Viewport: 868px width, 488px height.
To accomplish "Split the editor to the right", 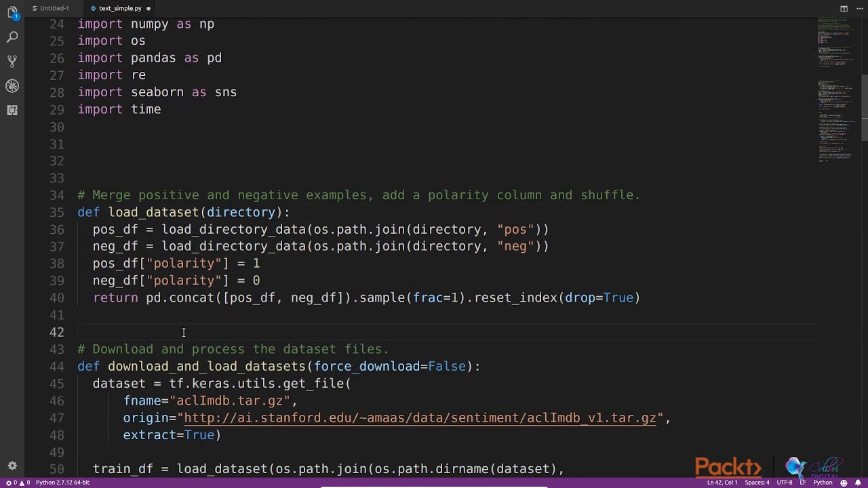I will tap(844, 8).
